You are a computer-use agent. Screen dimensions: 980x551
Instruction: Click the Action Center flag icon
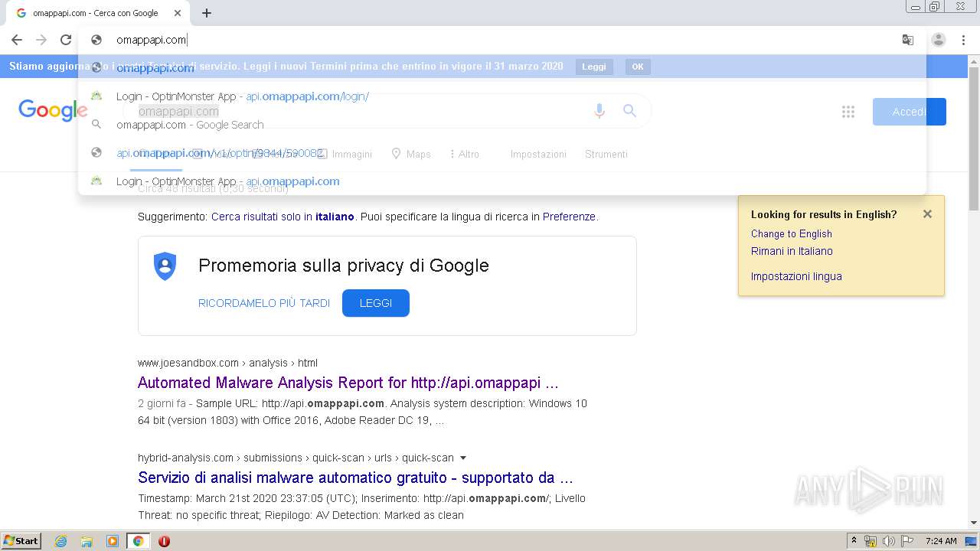coord(907,541)
